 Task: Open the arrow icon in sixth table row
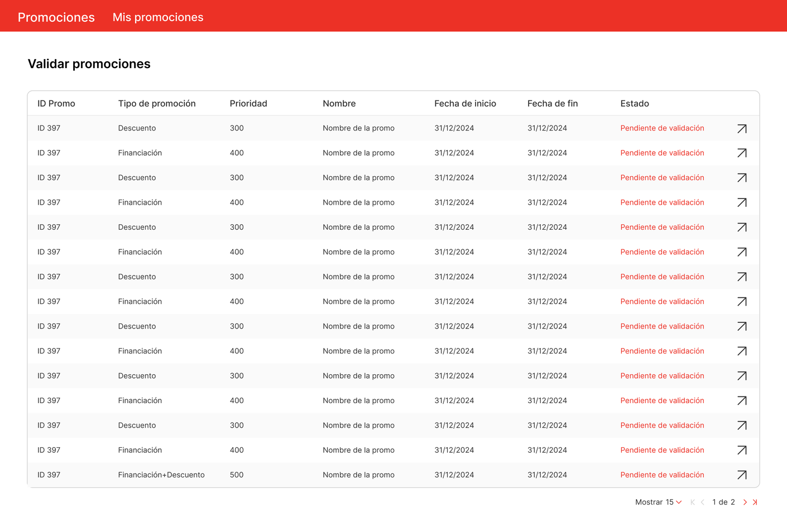pos(742,252)
